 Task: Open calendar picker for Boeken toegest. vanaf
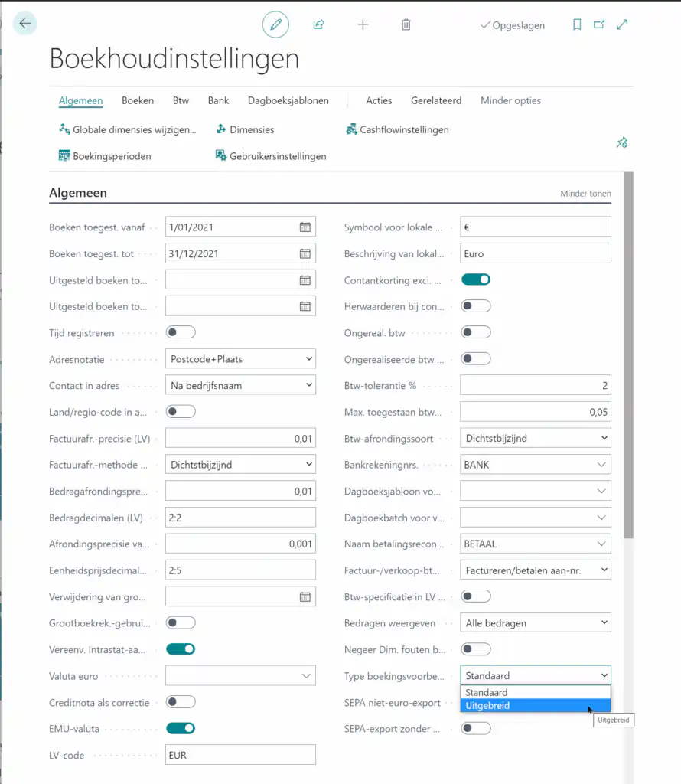coord(305,227)
